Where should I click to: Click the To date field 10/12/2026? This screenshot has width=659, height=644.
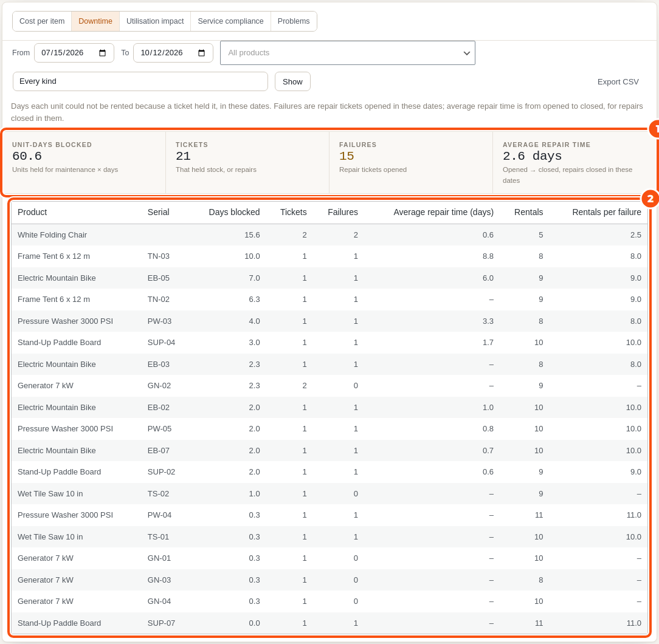173,53
